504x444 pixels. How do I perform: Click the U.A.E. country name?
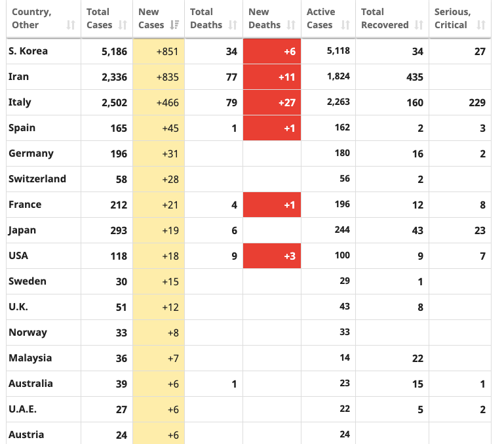pos(22,409)
